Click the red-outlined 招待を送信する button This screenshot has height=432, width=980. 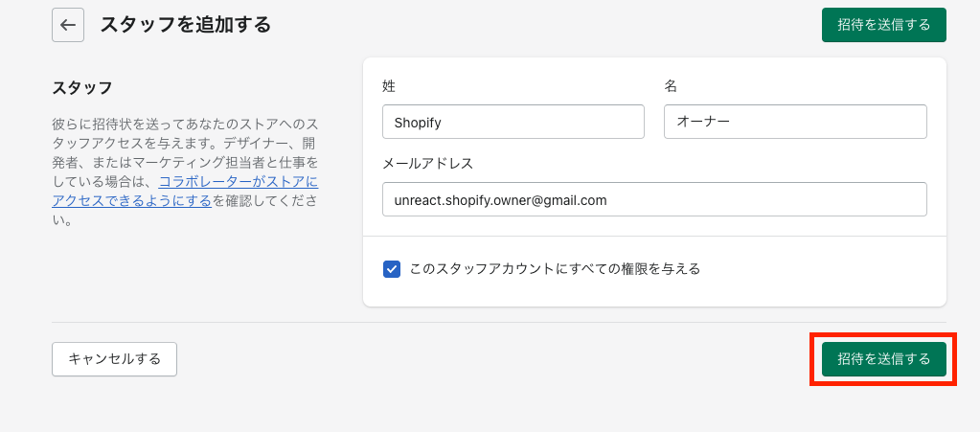(x=884, y=359)
